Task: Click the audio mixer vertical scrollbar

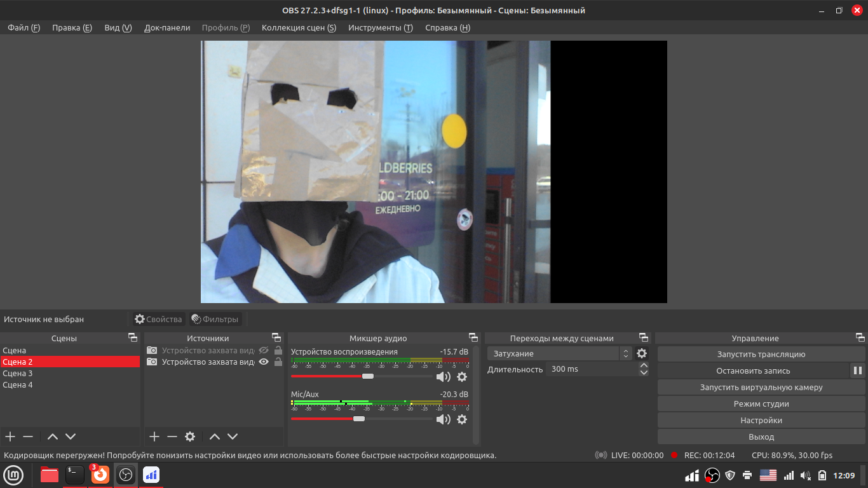Action: coord(476,395)
